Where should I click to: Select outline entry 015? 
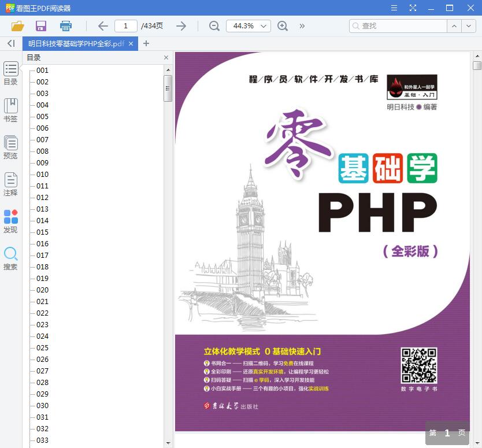(x=42, y=232)
